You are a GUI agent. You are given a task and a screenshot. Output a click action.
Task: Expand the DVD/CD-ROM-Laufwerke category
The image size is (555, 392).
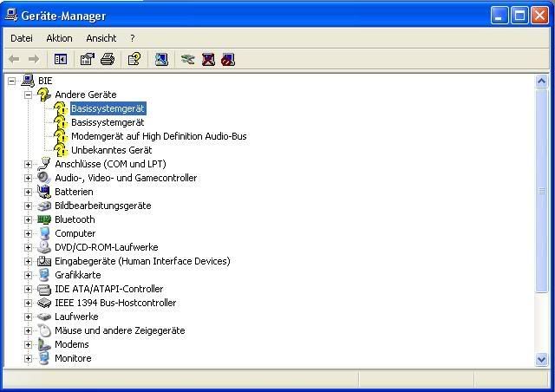(x=28, y=247)
